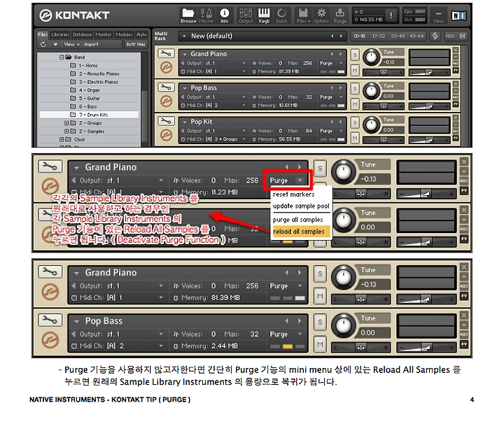Select the 7 - Drum Kits folder
The height and width of the screenshot is (438, 504).
tap(90, 115)
